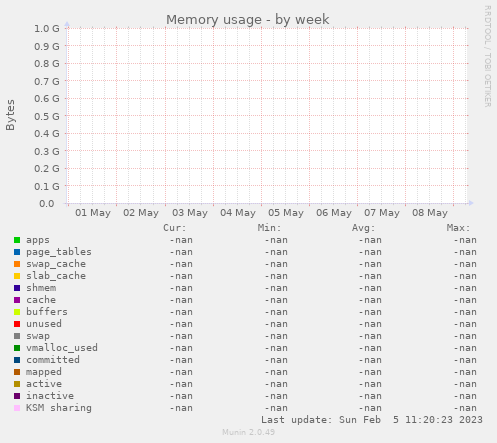
Task: Click the green apps legend swatch
Action: pos(17,240)
